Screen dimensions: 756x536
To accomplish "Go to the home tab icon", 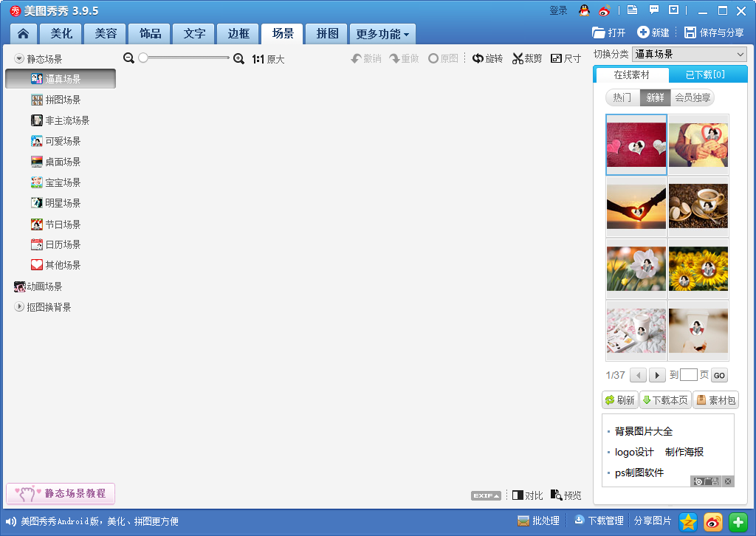I will 23,34.
